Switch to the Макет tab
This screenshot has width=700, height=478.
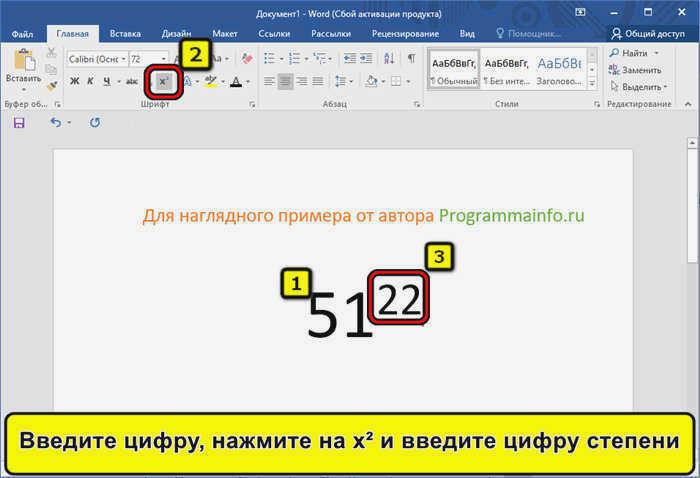(225, 33)
